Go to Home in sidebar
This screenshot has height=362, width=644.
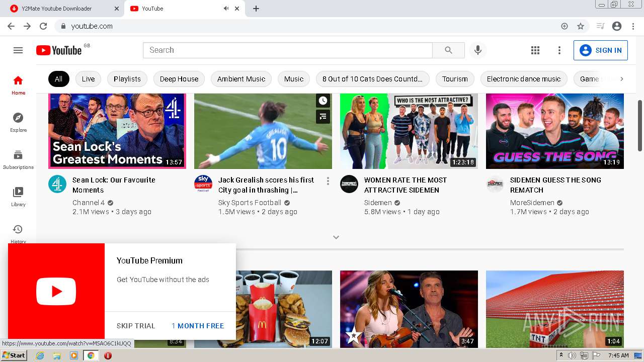click(18, 85)
